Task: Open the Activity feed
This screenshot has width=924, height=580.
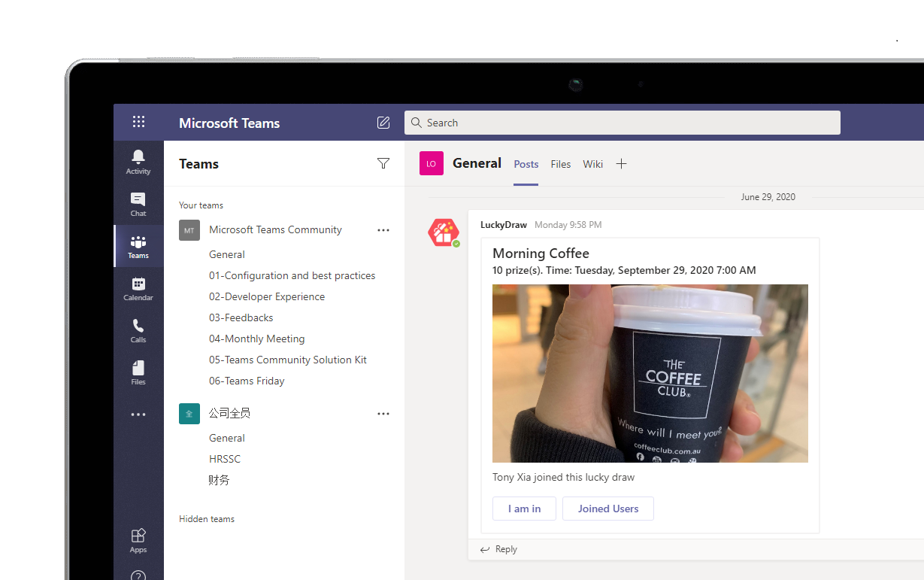Action: pos(138,161)
